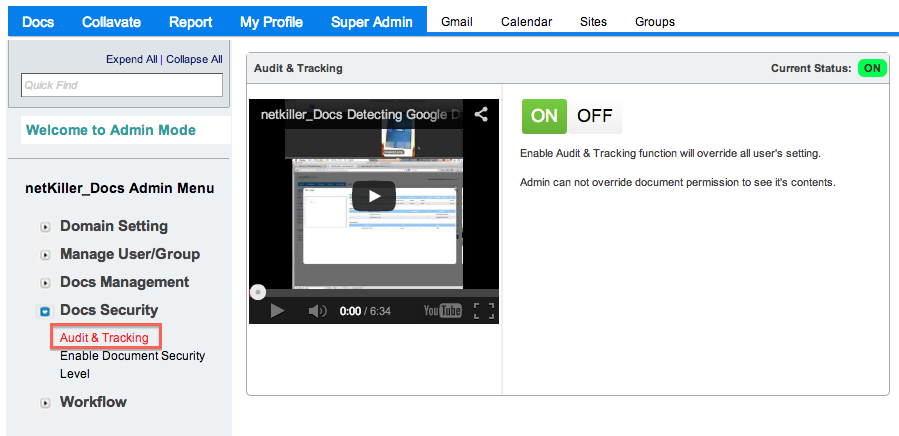The image size is (899, 436).
Task: Expand the Manage User/Group arrow
Action: (45, 255)
